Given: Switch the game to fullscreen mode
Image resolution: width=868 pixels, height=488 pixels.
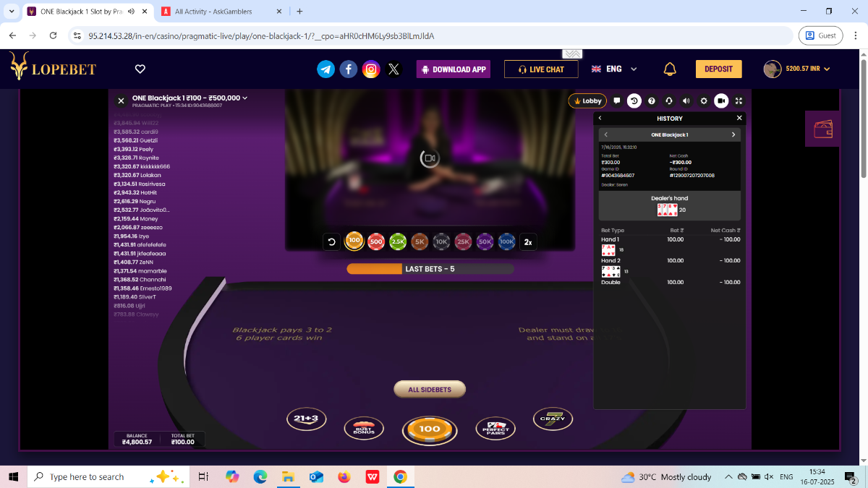Looking at the screenshot, I should (739, 101).
